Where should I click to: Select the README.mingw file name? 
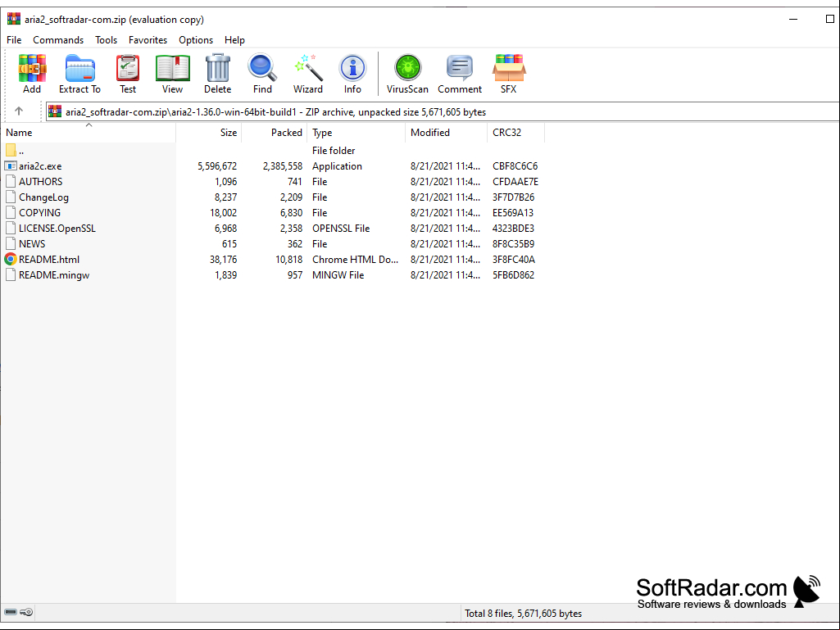coord(54,274)
